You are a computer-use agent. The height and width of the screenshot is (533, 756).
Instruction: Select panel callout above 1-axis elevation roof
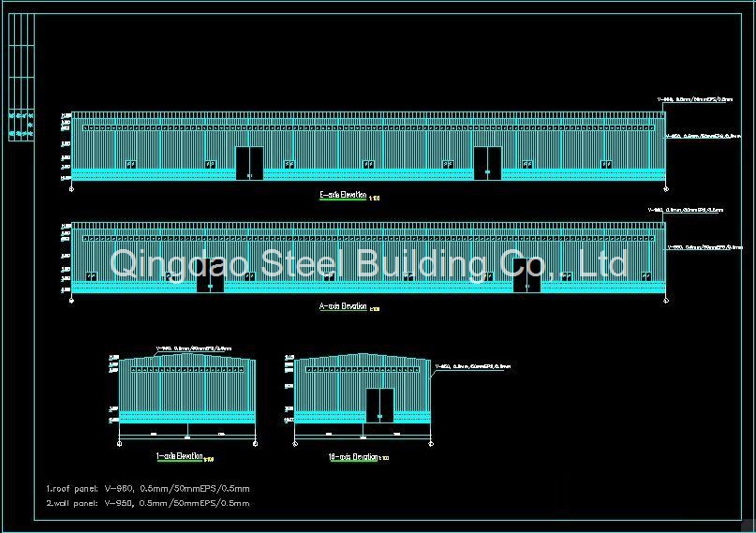pos(194,348)
